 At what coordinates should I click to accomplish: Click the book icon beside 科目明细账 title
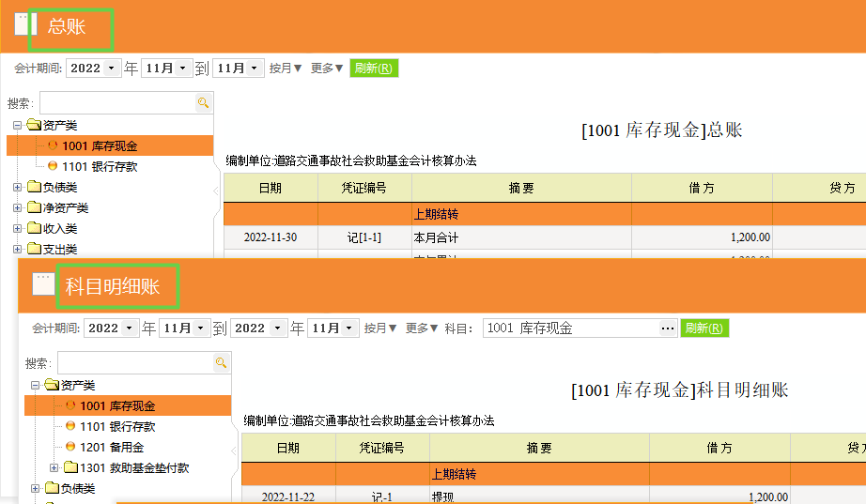pos(43,285)
